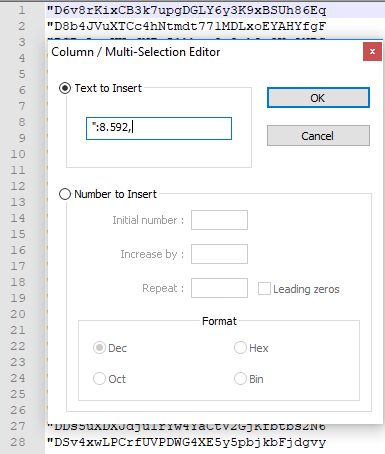
Task: Click the dialog title Column / Multi-Selection Editor
Action: (x=136, y=52)
